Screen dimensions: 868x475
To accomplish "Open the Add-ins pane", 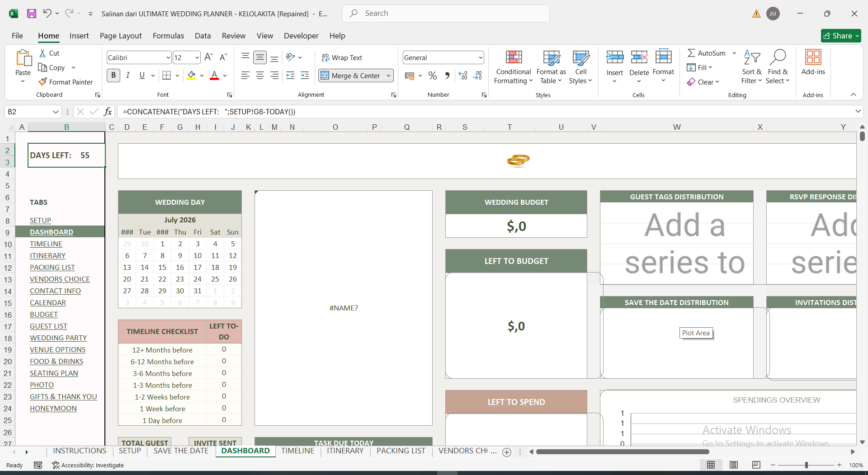I will point(813,62).
